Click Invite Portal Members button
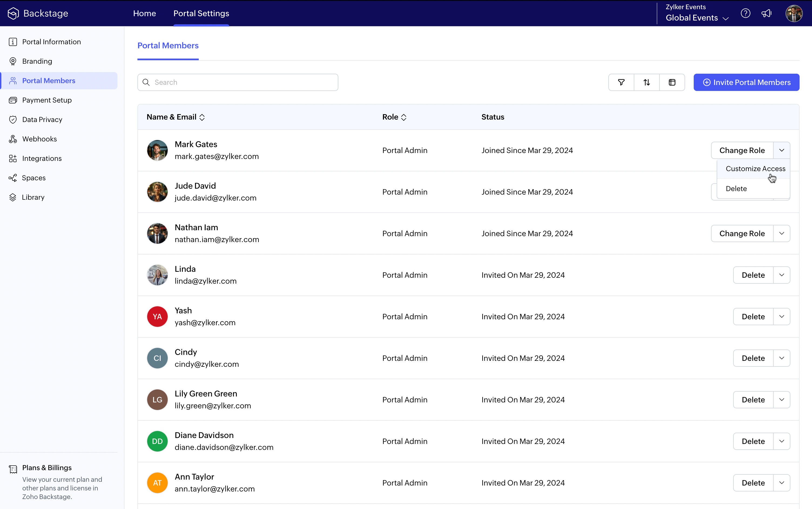This screenshot has height=509, width=812. [746, 83]
